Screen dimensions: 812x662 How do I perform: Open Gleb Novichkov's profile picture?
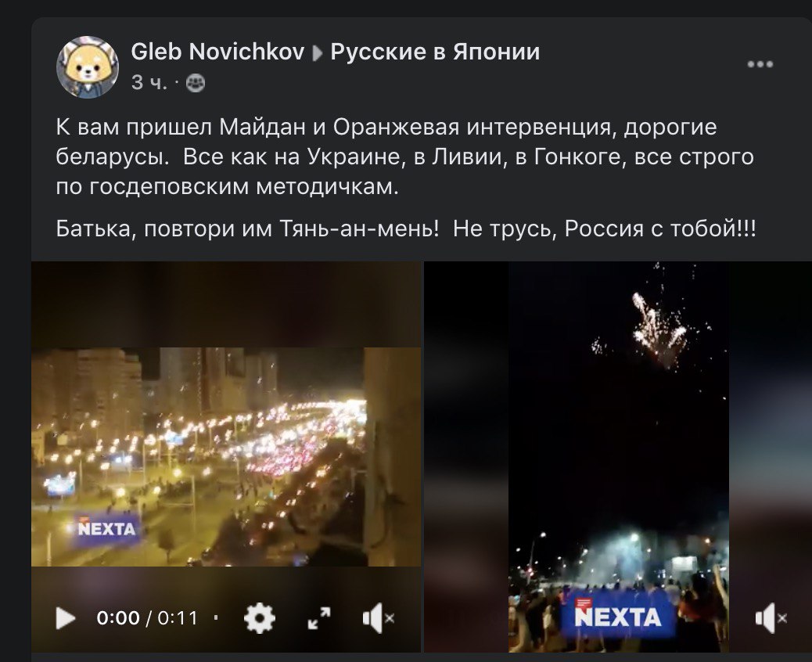(87, 67)
